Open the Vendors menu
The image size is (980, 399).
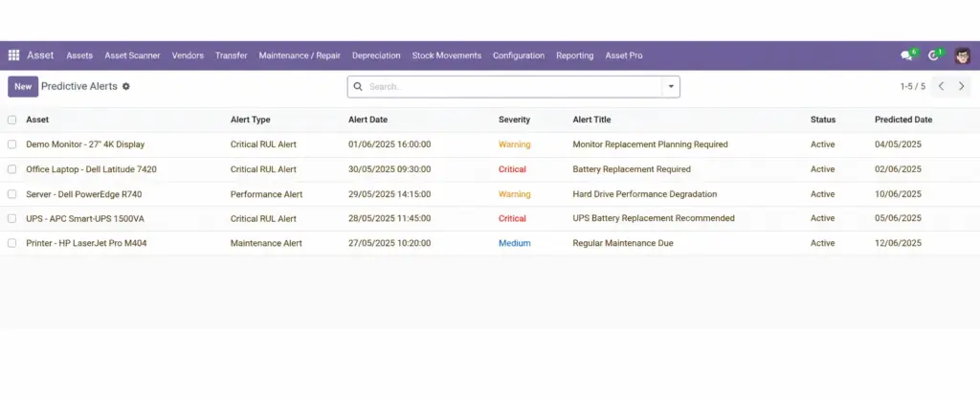pos(188,55)
